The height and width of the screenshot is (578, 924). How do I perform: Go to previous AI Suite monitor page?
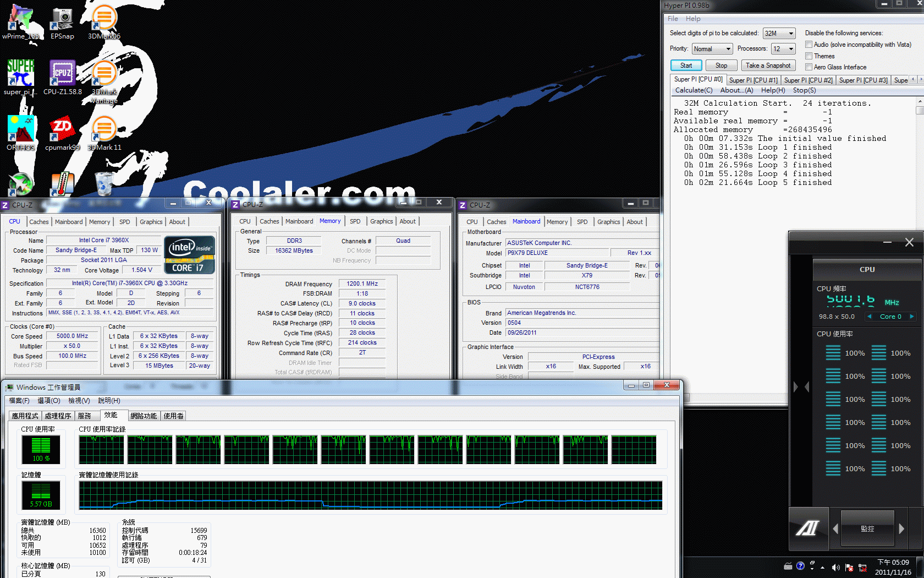(835, 528)
